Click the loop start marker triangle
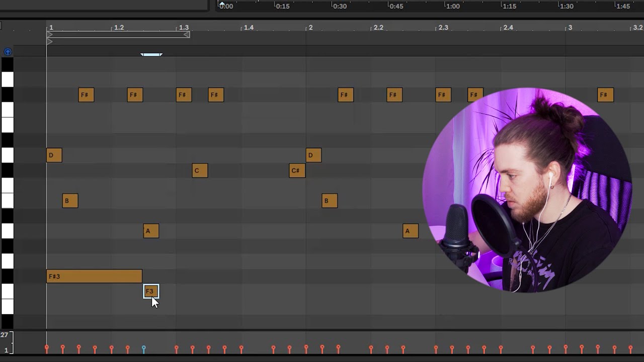 (49, 35)
